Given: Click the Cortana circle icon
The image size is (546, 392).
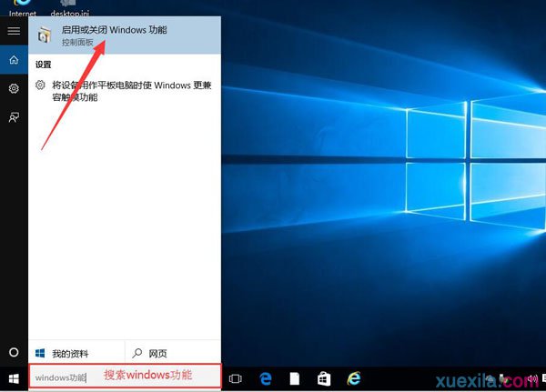Looking at the screenshot, I should pos(14,352).
